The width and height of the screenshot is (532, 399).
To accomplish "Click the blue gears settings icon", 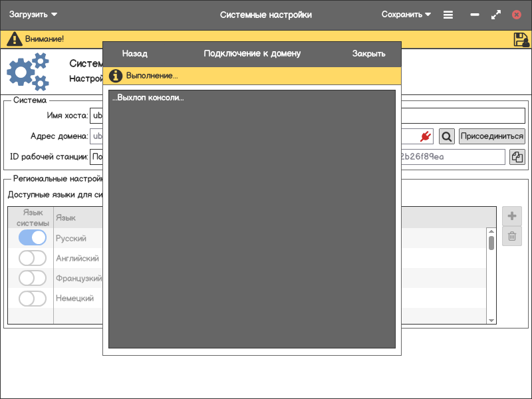I will [28, 72].
